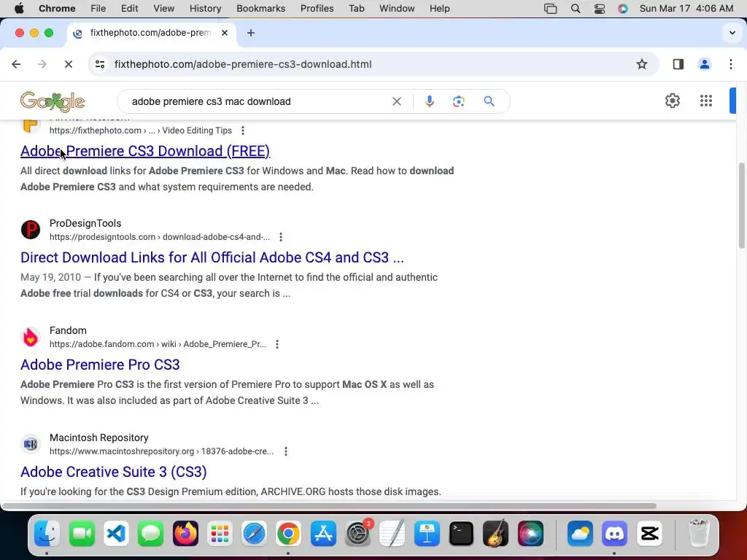This screenshot has height=560, width=747.
Task: Open CapCut from the Dock
Action: click(649, 533)
